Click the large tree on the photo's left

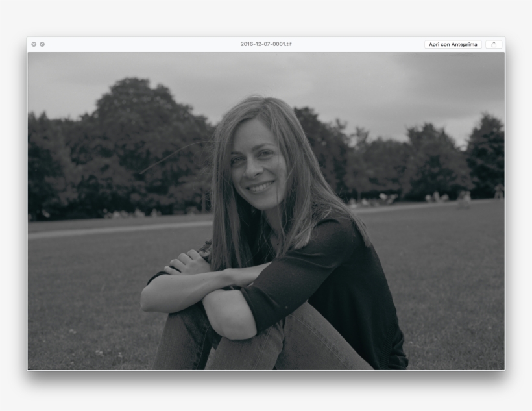pos(143,130)
